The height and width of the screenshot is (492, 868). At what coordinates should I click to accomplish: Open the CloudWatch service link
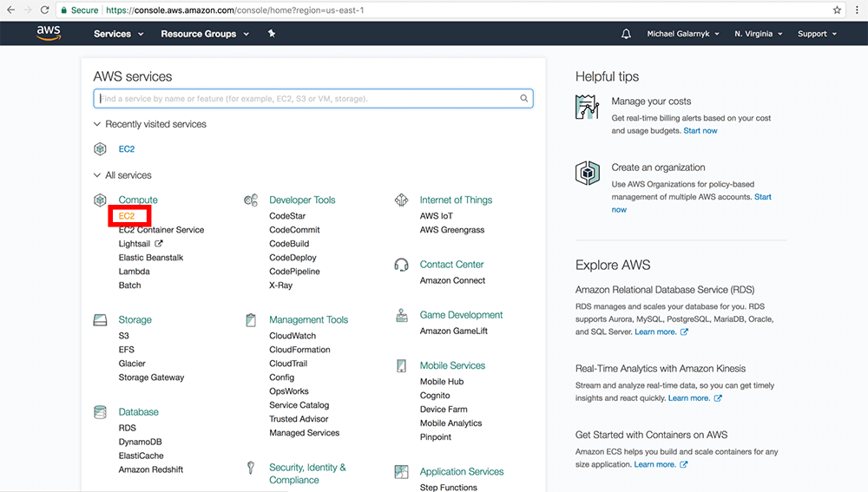293,336
